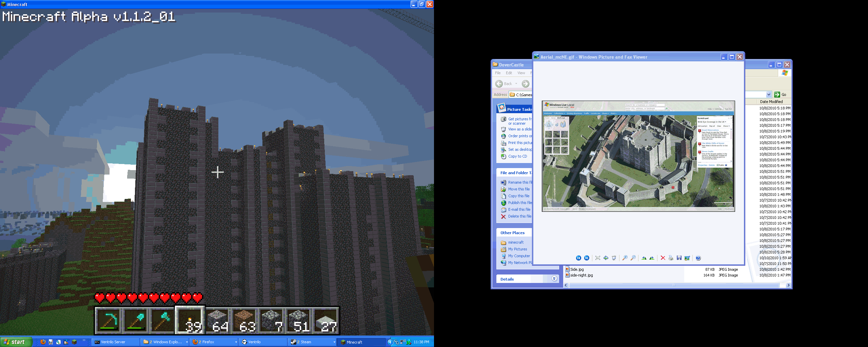868x347 pixels.
Task: Select the diamond pickaxe hotbar slot
Action: coord(108,320)
